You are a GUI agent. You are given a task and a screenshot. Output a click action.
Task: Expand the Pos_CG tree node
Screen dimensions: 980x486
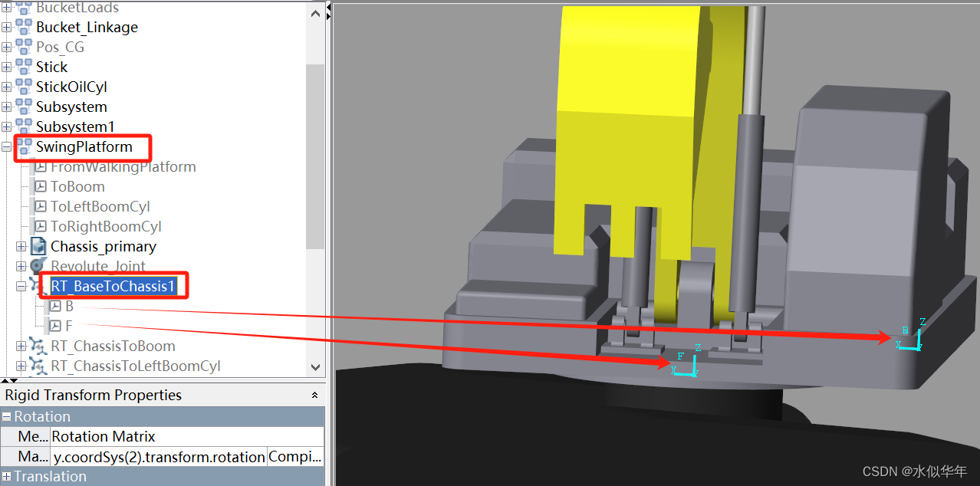tap(6, 47)
